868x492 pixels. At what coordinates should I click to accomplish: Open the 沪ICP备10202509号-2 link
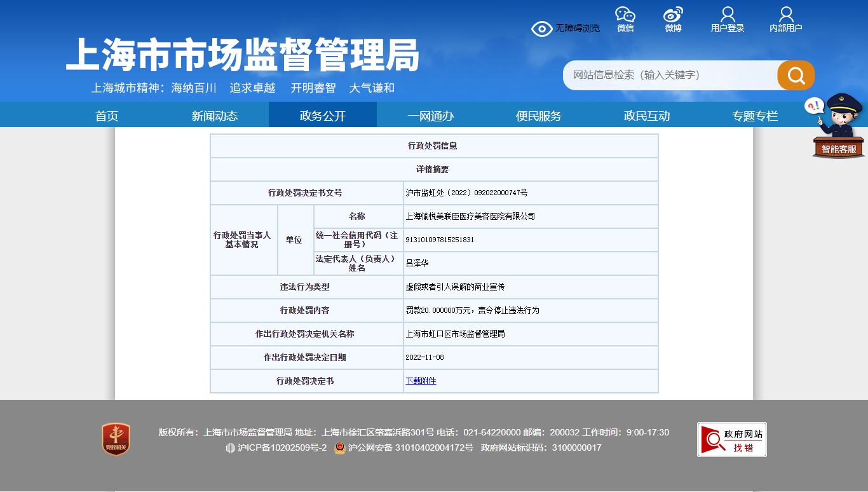pos(281,448)
